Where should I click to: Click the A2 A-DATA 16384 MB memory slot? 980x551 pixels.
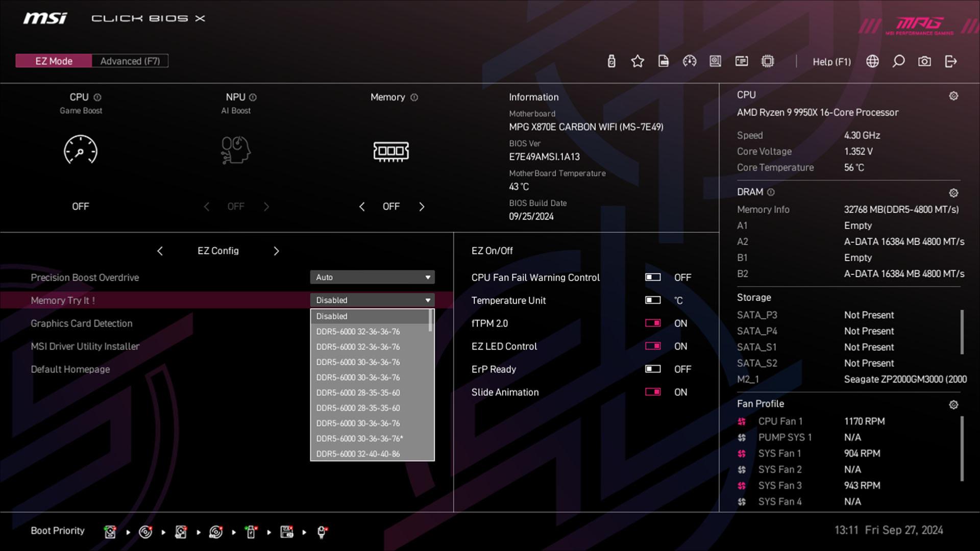[x=850, y=242]
